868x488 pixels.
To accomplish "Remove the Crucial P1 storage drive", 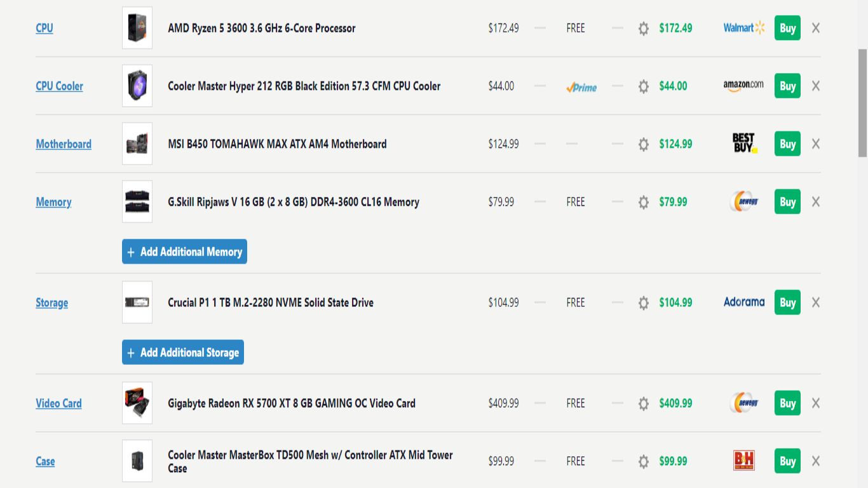I will tap(815, 302).
